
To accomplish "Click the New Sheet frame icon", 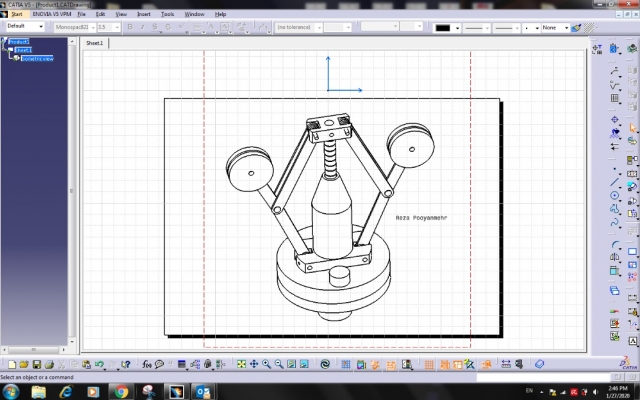I will (x=633, y=252).
